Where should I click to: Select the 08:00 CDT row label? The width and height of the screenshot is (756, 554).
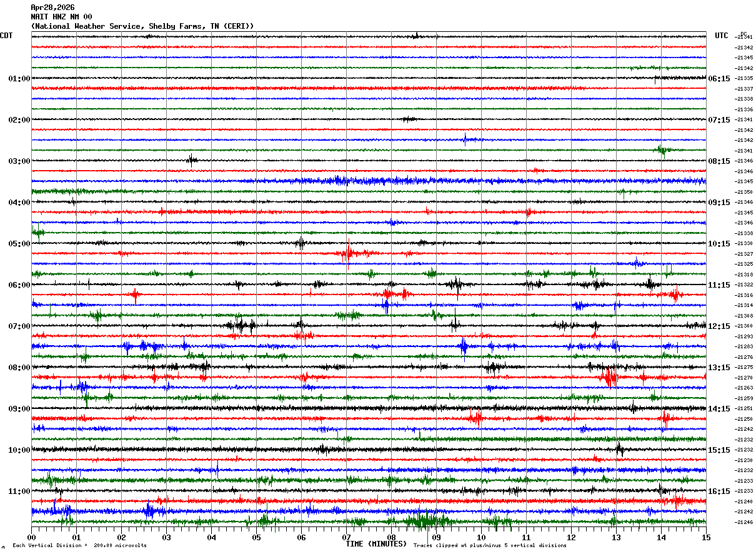coord(19,368)
